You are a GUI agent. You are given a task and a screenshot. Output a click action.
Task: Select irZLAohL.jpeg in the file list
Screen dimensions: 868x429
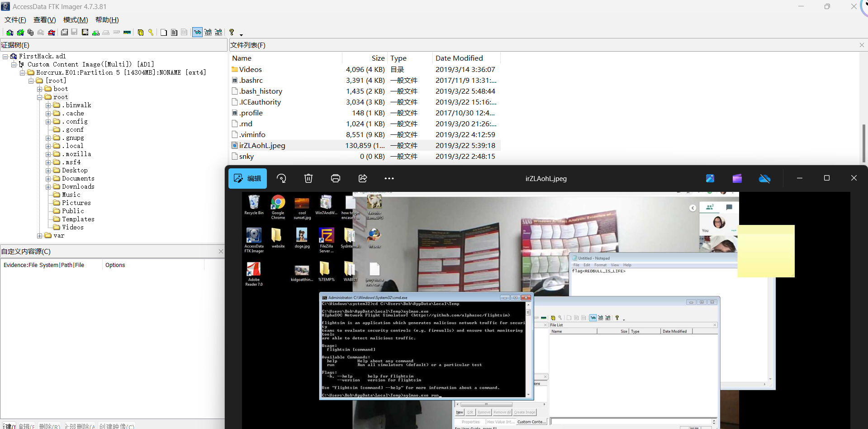(x=365, y=146)
